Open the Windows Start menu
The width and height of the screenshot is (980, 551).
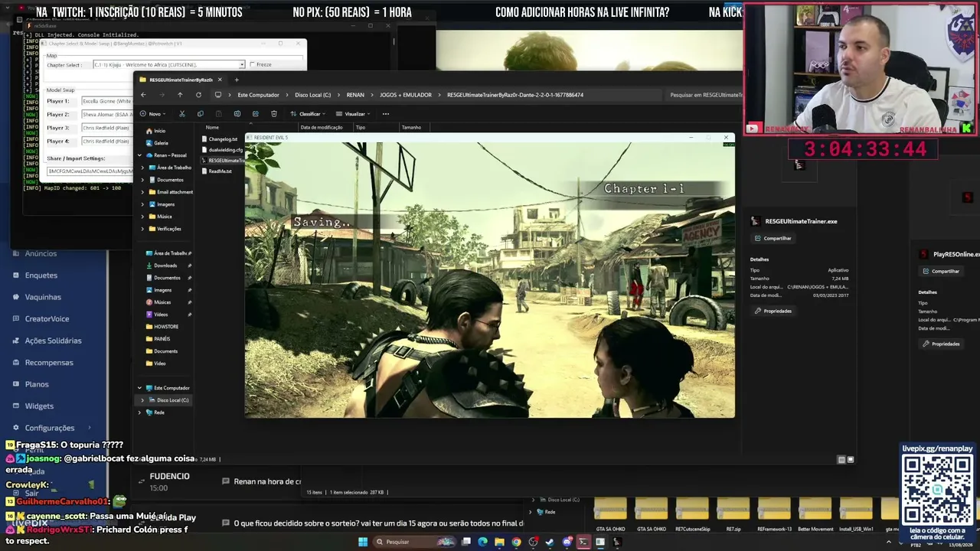(x=363, y=542)
